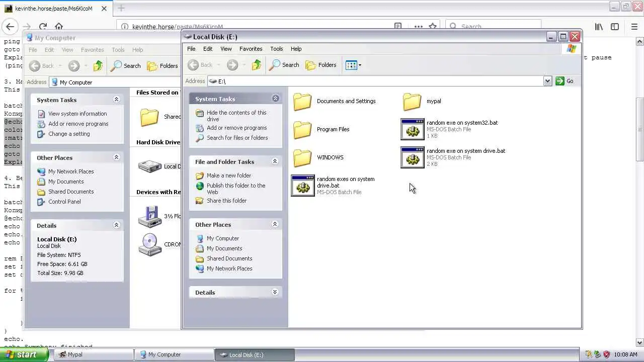Collapse File and Folder Tasks panel
This screenshot has height=362, width=644.
click(x=275, y=161)
